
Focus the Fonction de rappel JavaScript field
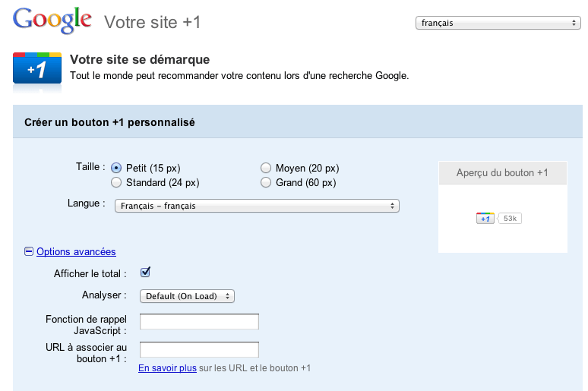point(199,322)
